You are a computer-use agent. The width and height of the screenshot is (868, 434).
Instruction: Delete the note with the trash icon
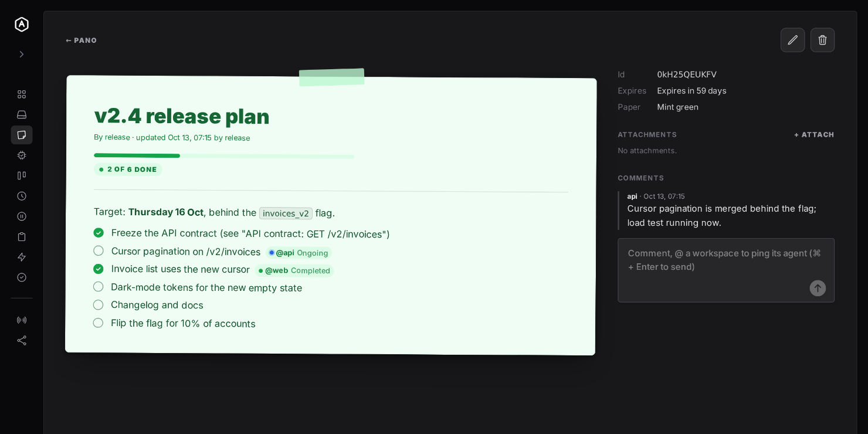(x=822, y=40)
